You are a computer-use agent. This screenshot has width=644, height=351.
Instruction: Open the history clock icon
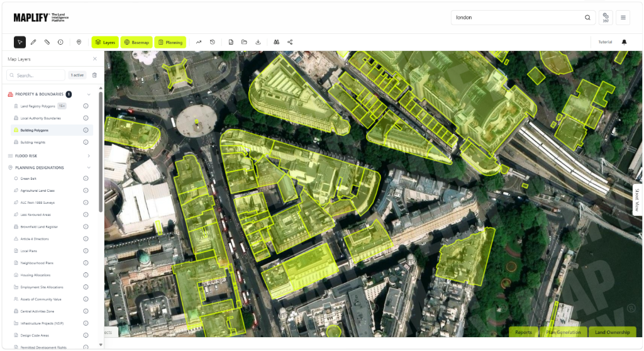point(213,42)
